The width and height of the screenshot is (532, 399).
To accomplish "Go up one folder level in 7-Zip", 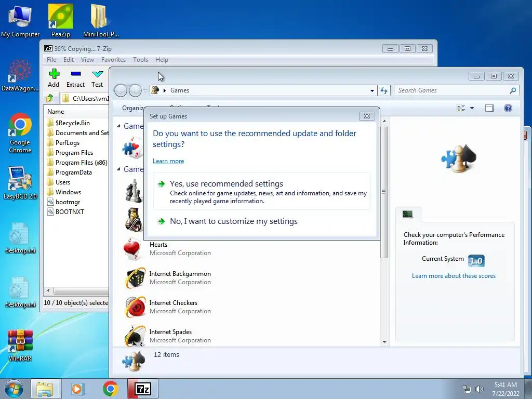I will tap(50, 98).
